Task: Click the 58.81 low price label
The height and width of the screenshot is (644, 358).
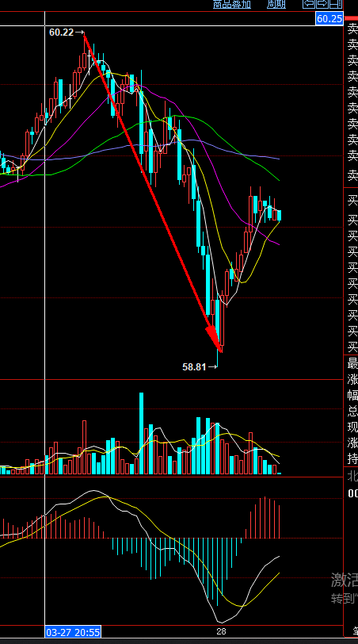Action: click(194, 366)
